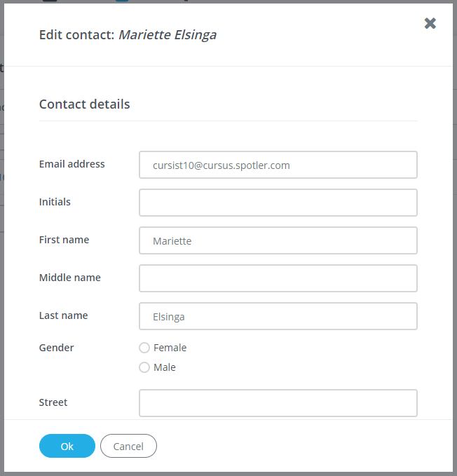
Task: Click the Ok button
Action: click(x=67, y=446)
